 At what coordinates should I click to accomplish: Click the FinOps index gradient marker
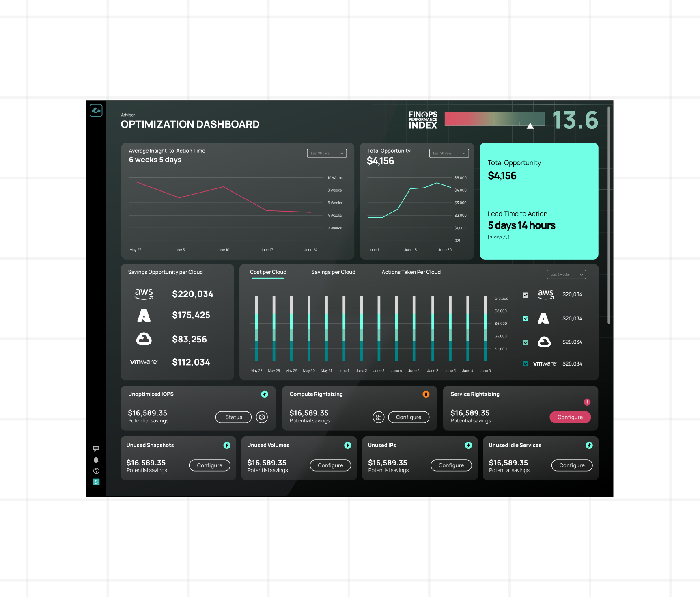[530, 126]
